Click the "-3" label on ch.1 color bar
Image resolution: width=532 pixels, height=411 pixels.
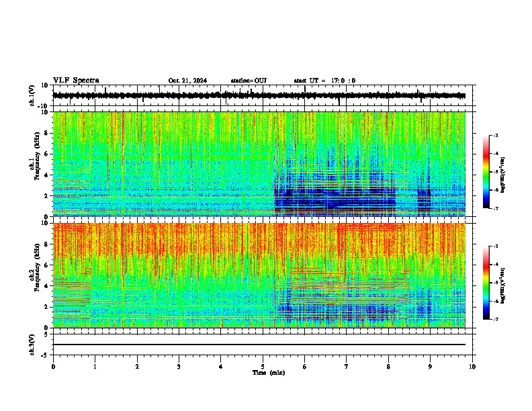[x=496, y=135]
